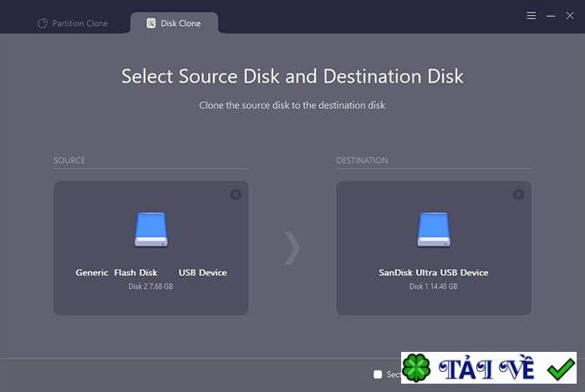Remove the destination disk with its X

pos(518,195)
